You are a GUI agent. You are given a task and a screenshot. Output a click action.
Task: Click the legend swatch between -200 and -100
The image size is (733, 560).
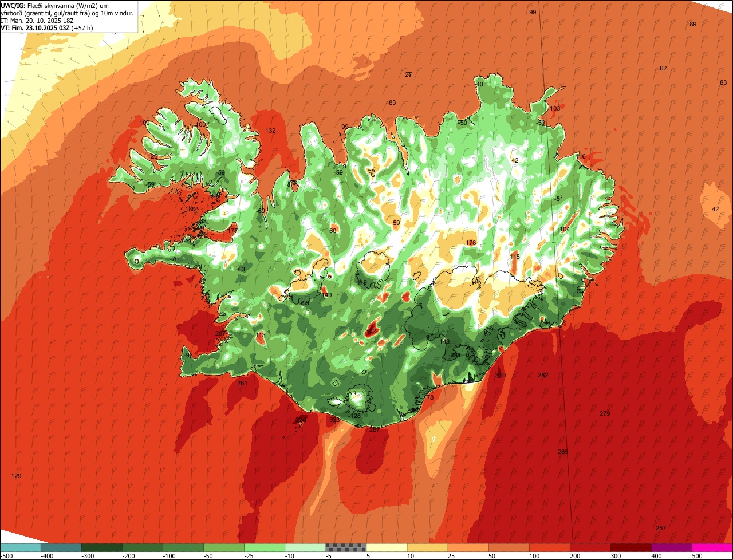[x=142, y=547]
